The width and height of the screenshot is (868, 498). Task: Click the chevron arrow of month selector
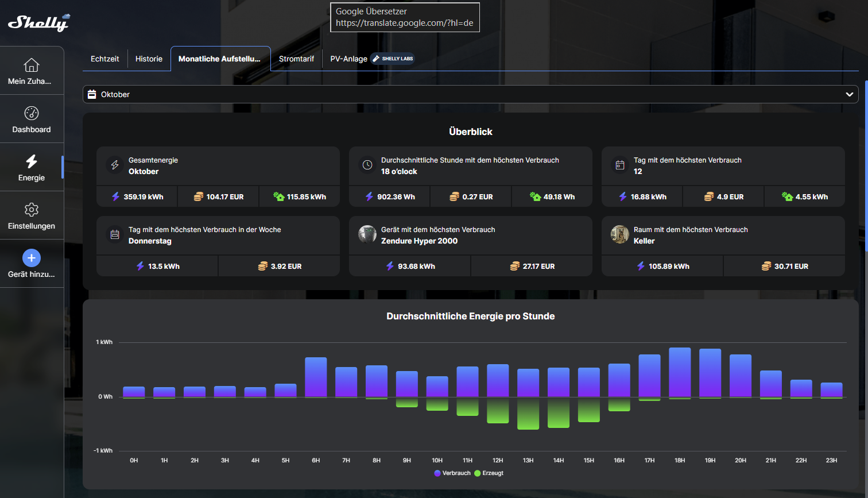tap(849, 94)
